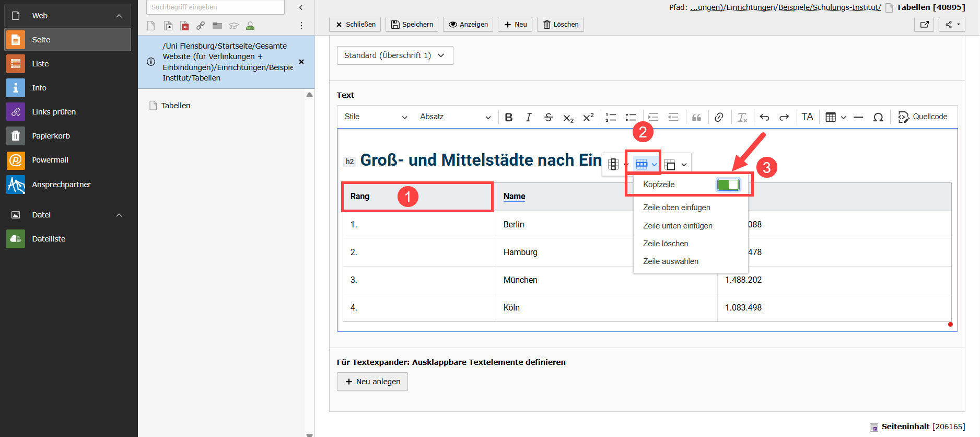Click the superscript formatting icon

(588, 117)
